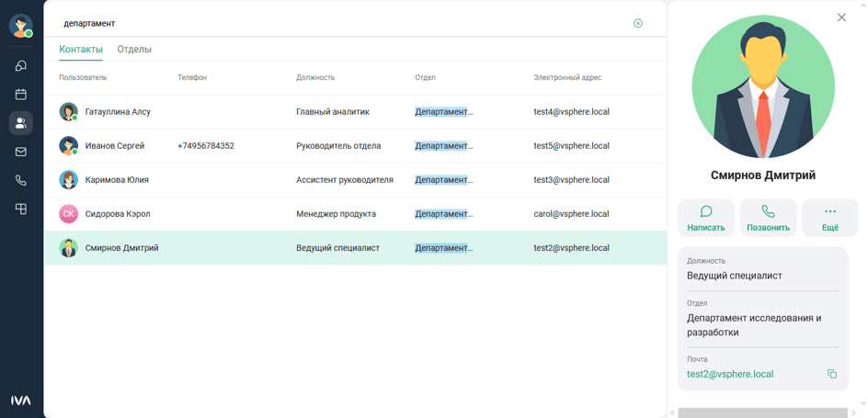Select contact Гатауллина Алсу row

[x=118, y=112]
